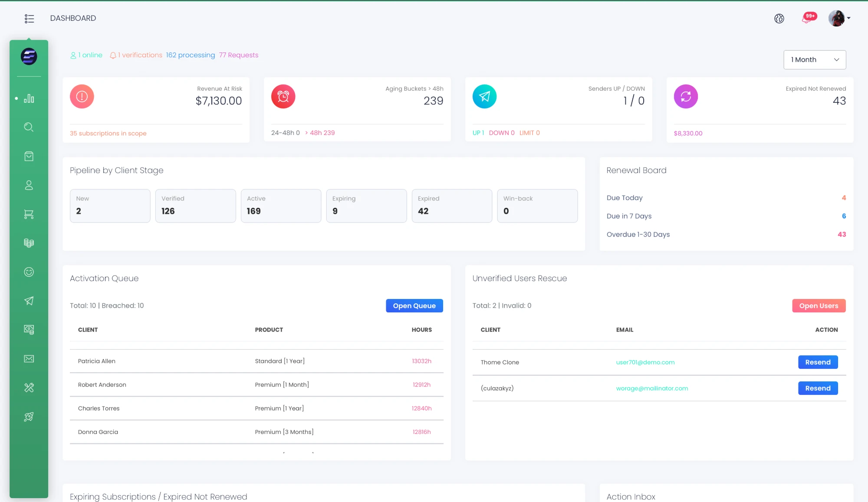
Task: Select the New pipeline stage card
Action: coord(110,206)
